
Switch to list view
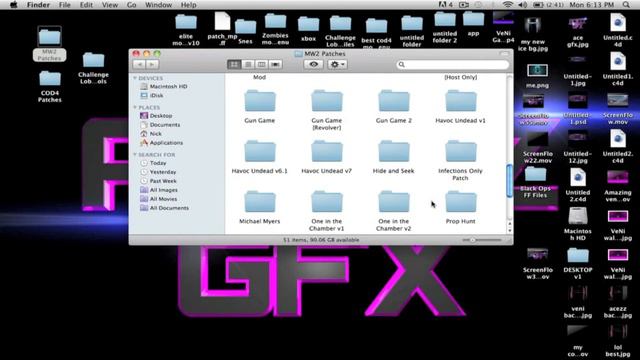[x=248, y=64]
